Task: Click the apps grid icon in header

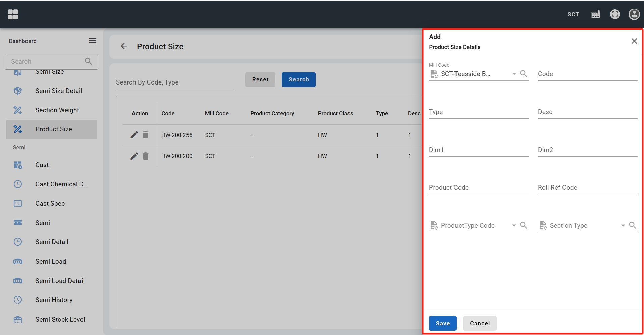Action: (x=13, y=14)
